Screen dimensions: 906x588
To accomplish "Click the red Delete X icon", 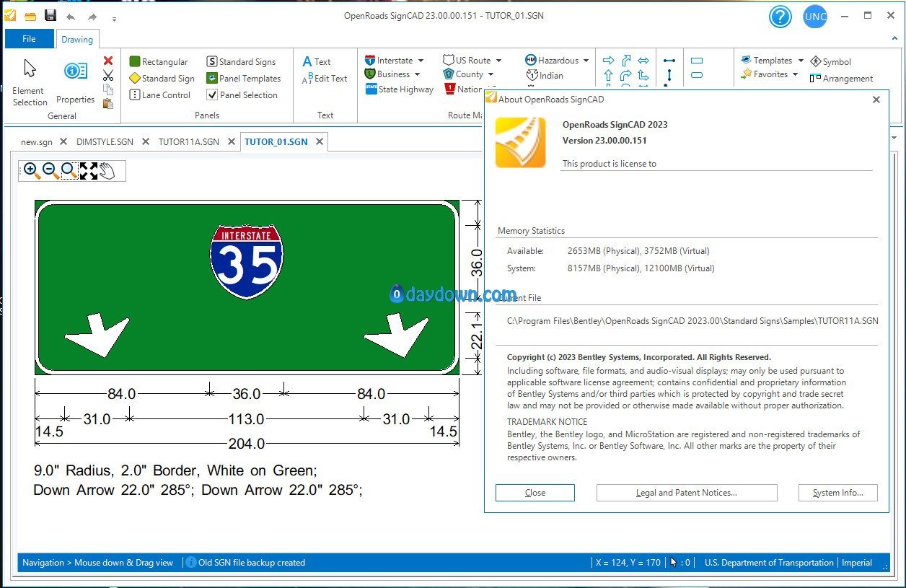I will coord(108,61).
